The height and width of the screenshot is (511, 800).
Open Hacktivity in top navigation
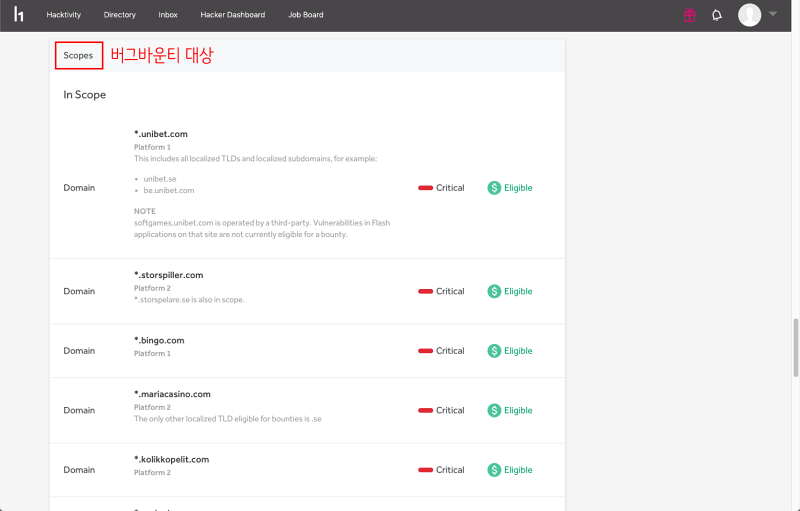[x=64, y=15]
